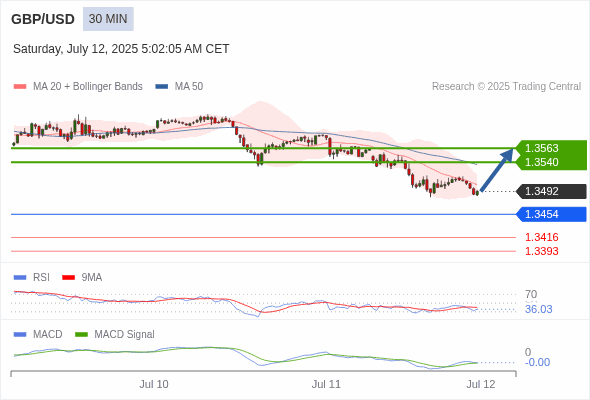Click the 1.3454 blue pivot tag
Viewport: 590px width, 400px height.
552,214
